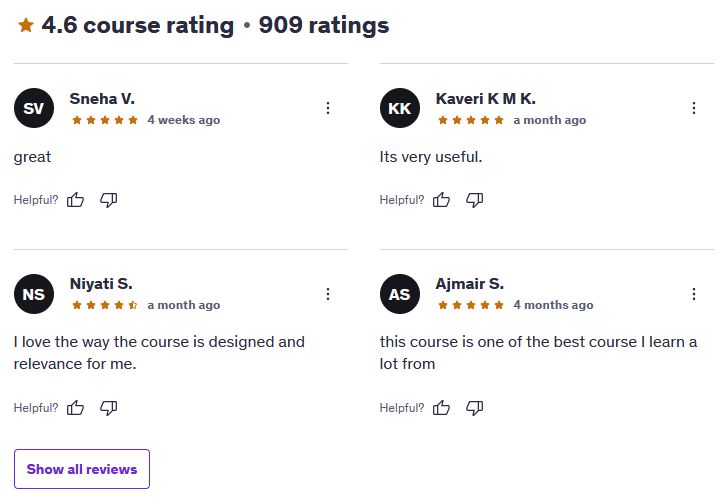Open kebab menu for Ajmair S.'s review
Screen dimensions: 727x502
694,294
